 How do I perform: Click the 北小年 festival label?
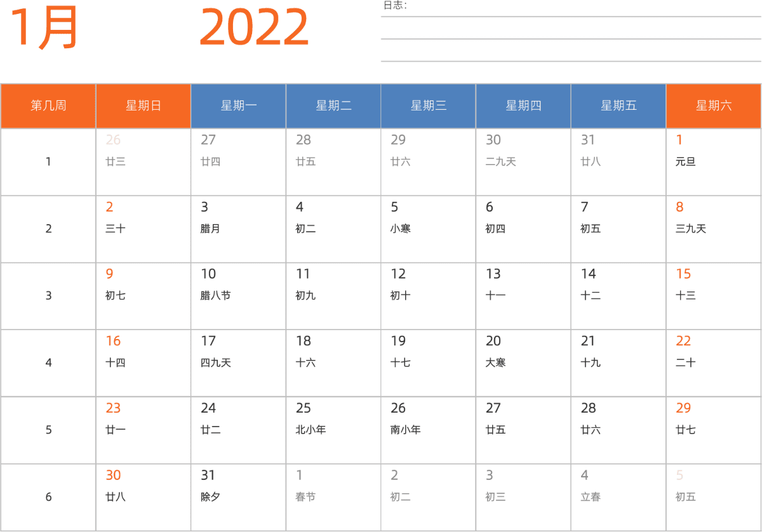click(311, 430)
